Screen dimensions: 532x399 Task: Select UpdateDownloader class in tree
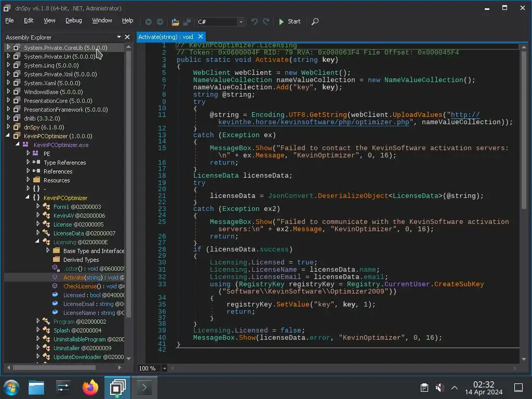pos(88,356)
